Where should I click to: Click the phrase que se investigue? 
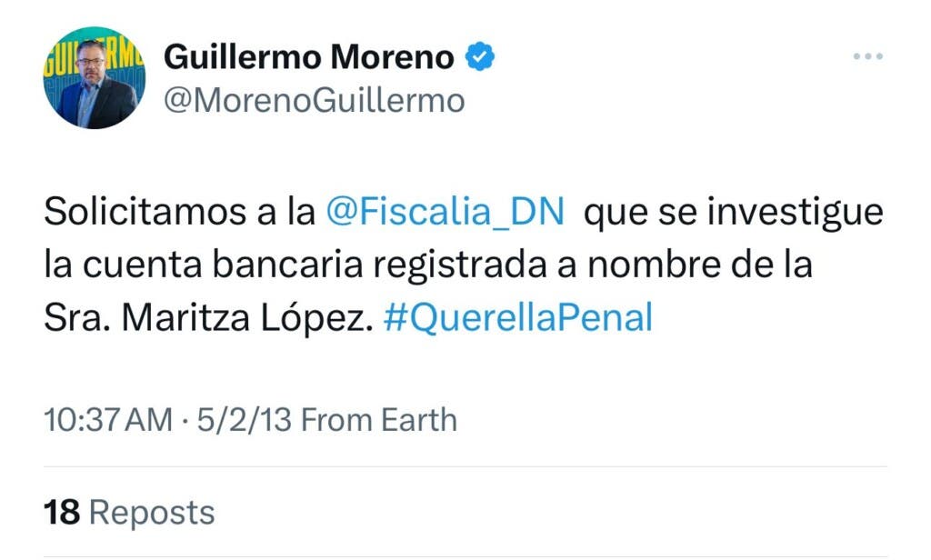[x=733, y=213]
